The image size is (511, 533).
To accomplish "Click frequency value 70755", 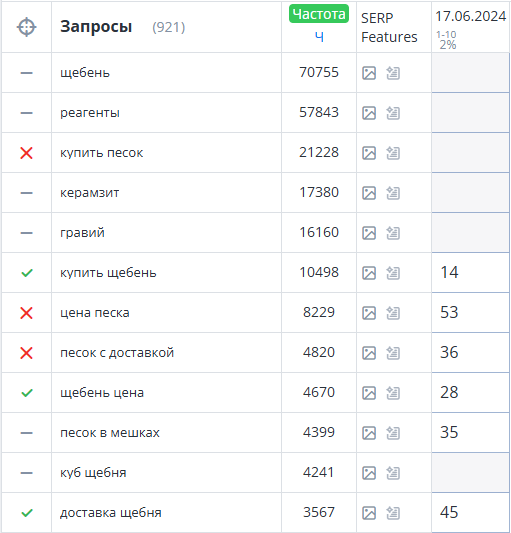I will pyautogui.click(x=319, y=72).
